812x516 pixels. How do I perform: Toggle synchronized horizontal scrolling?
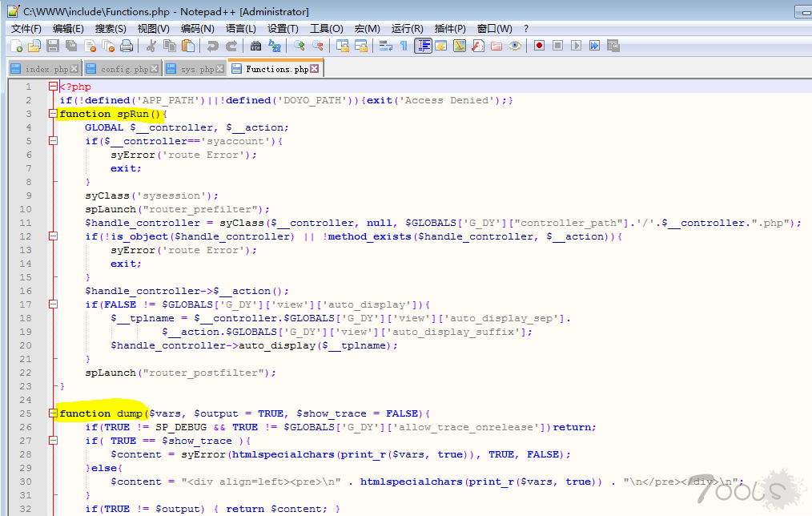pyautogui.click(x=361, y=46)
